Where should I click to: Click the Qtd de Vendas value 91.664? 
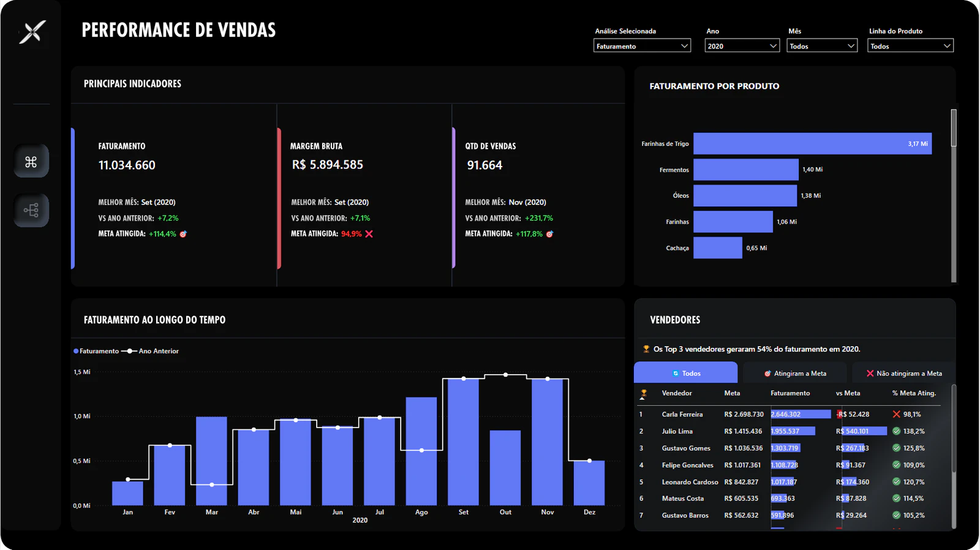(484, 165)
